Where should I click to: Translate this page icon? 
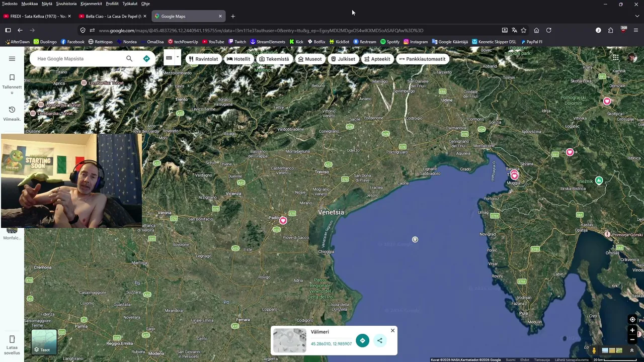tap(514, 30)
